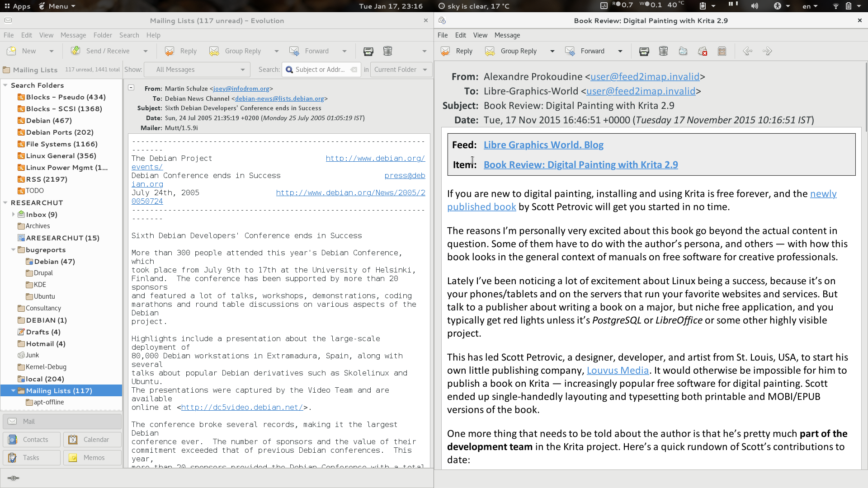This screenshot has width=868, height=488.
Task: Switch to Calendar view
Action: [92, 440]
